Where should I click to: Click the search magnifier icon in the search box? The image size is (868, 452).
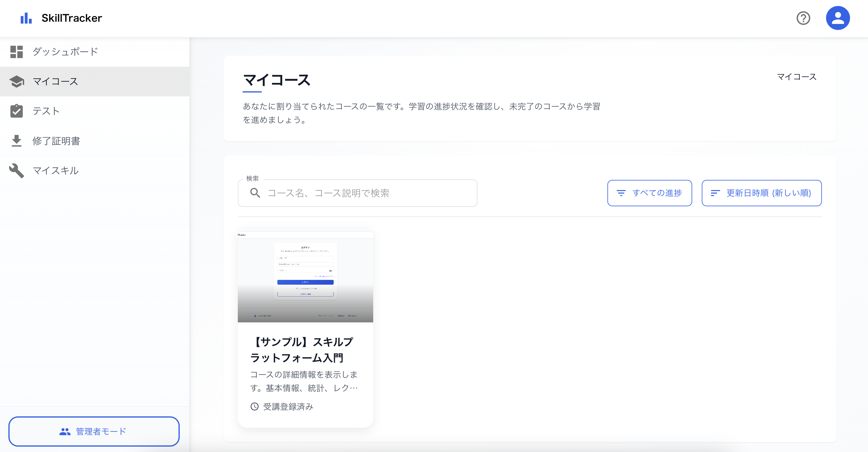coord(255,193)
